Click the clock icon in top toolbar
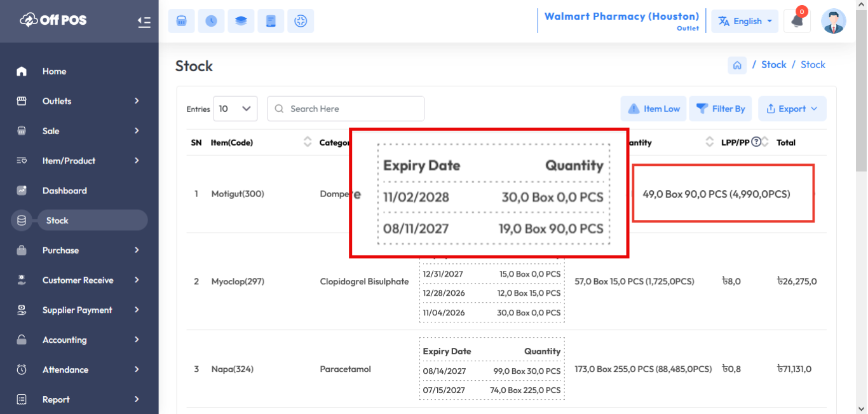The height and width of the screenshot is (414, 868). [211, 21]
